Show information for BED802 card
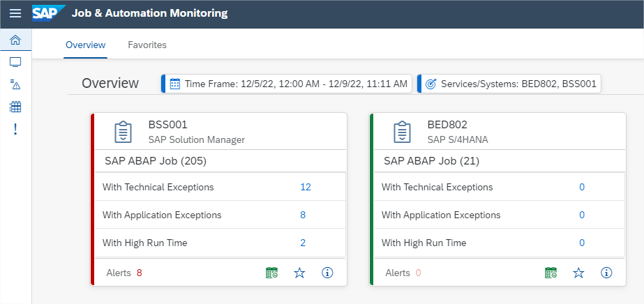This screenshot has width=644, height=304. (x=606, y=273)
